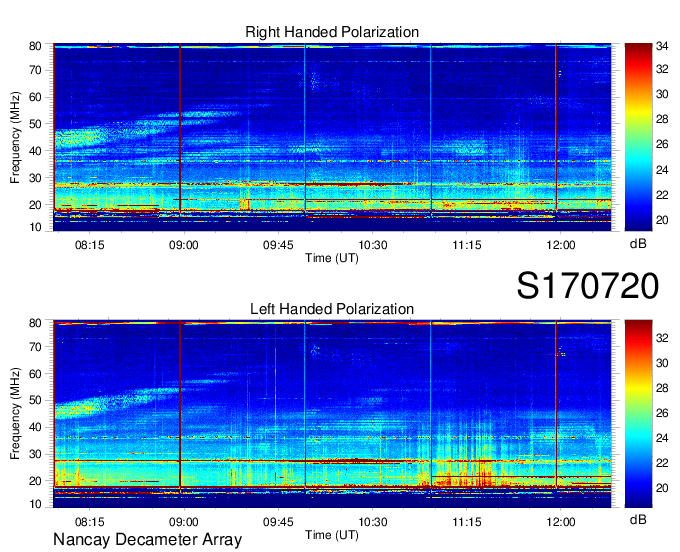Click the '50' frequency tick on left-handed plot
Viewport: 680px width, 552px height.
pos(35,401)
